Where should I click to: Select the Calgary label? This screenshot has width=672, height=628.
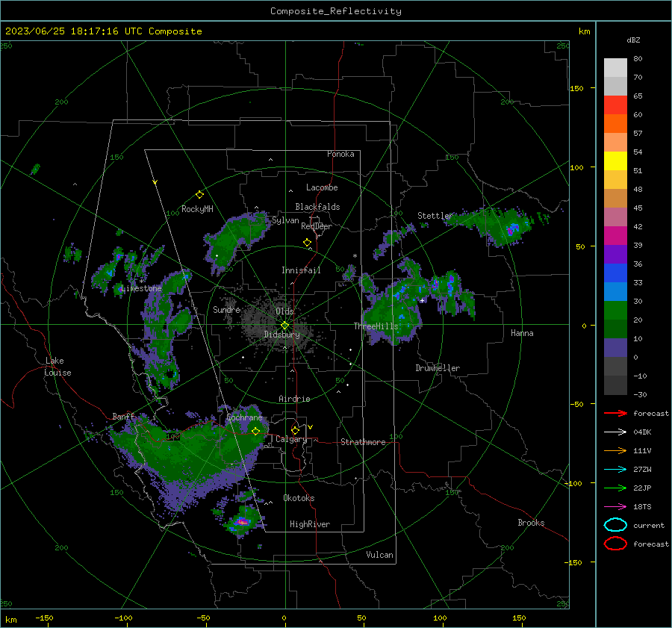point(291,439)
